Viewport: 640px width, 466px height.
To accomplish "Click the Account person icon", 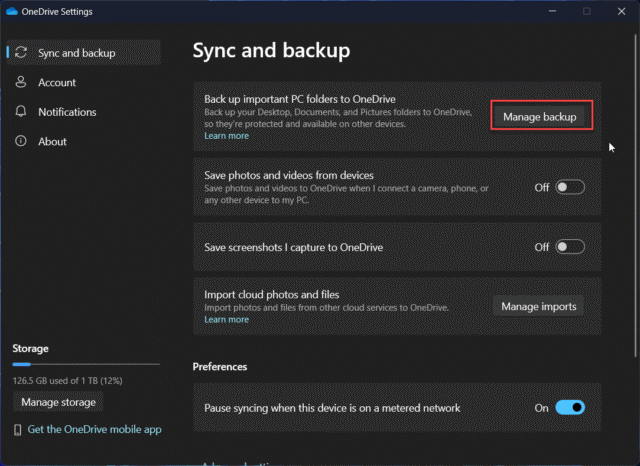I will click(x=21, y=82).
